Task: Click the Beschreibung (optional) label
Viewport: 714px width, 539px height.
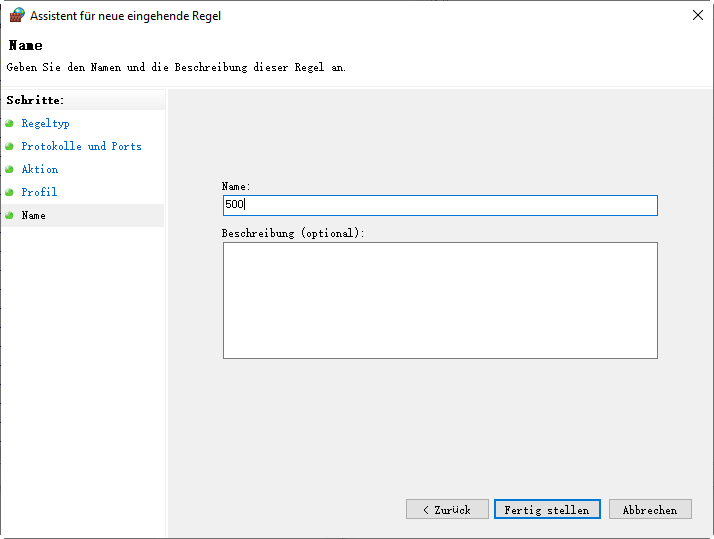Action: point(293,233)
